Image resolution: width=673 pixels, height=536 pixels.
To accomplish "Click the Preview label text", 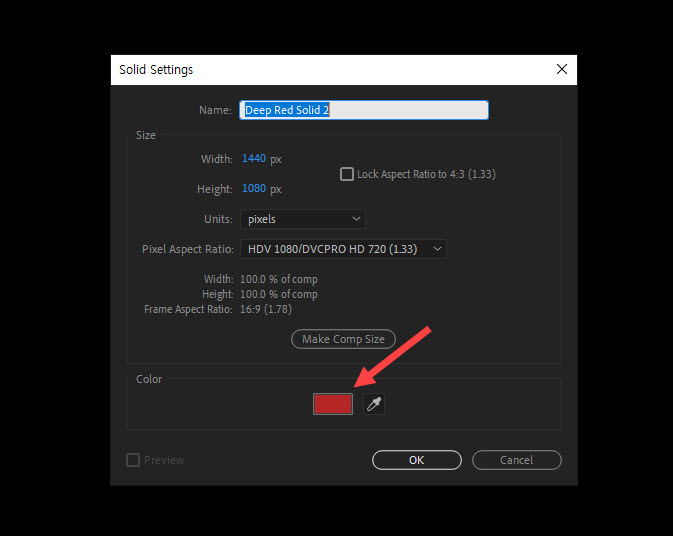I will tap(165, 460).
